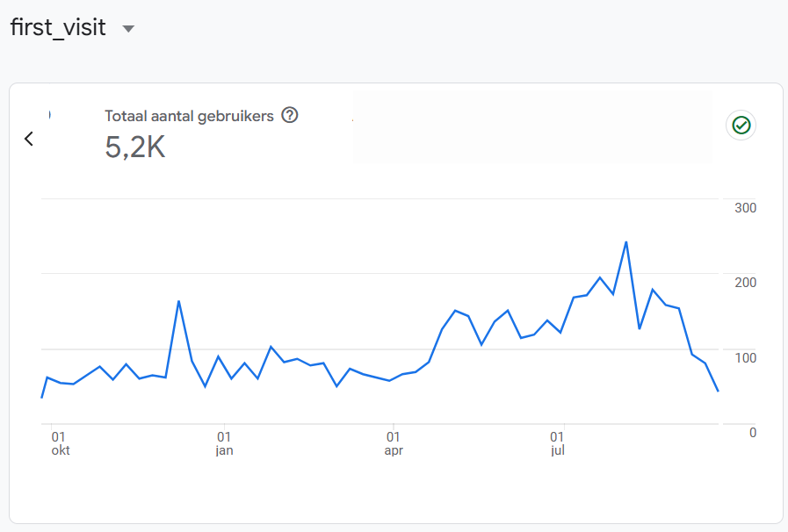Open help icon beside Totaal aantal gebruikers

pos(290,115)
